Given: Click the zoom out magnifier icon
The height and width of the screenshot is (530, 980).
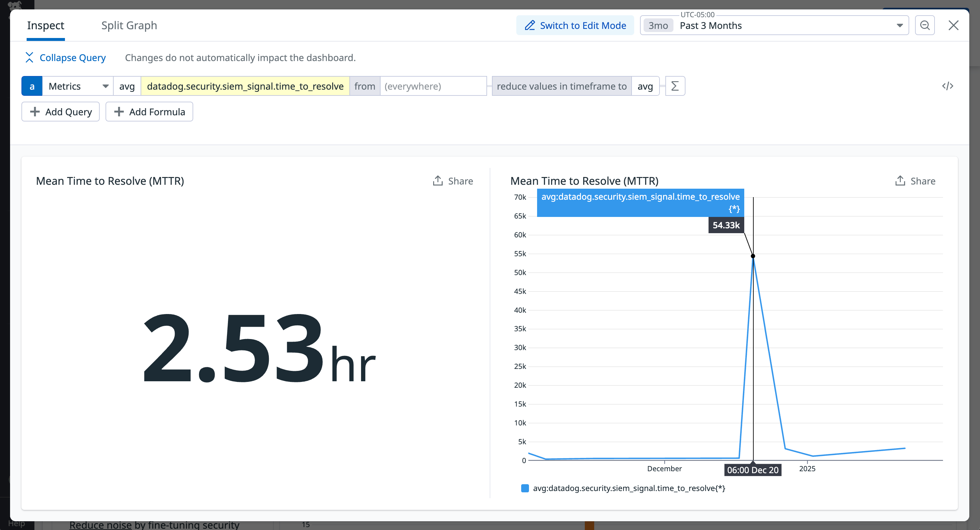Looking at the screenshot, I should (x=924, y=25).
